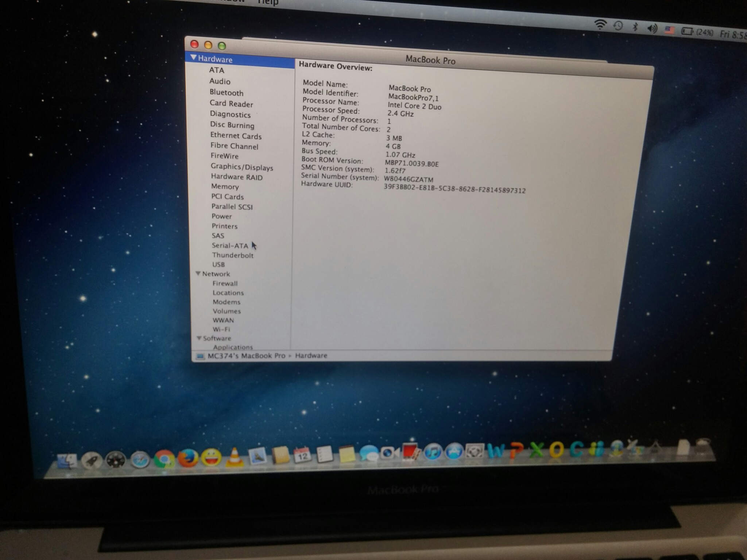
Task: Open Calendar icon showing 12
Action: (x=302, y=455)
